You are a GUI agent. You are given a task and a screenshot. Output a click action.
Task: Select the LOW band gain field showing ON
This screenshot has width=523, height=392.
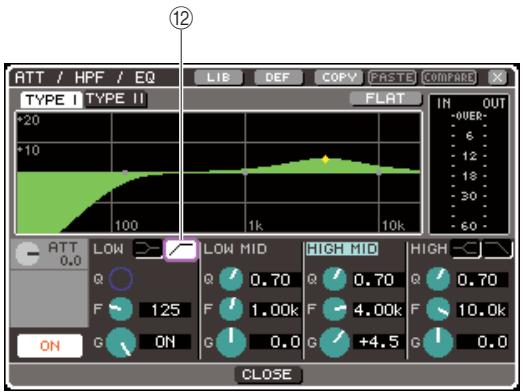pos(165,342)
